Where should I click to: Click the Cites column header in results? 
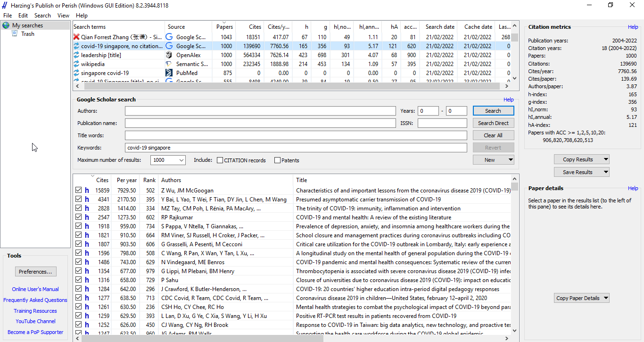click(102, 180)
